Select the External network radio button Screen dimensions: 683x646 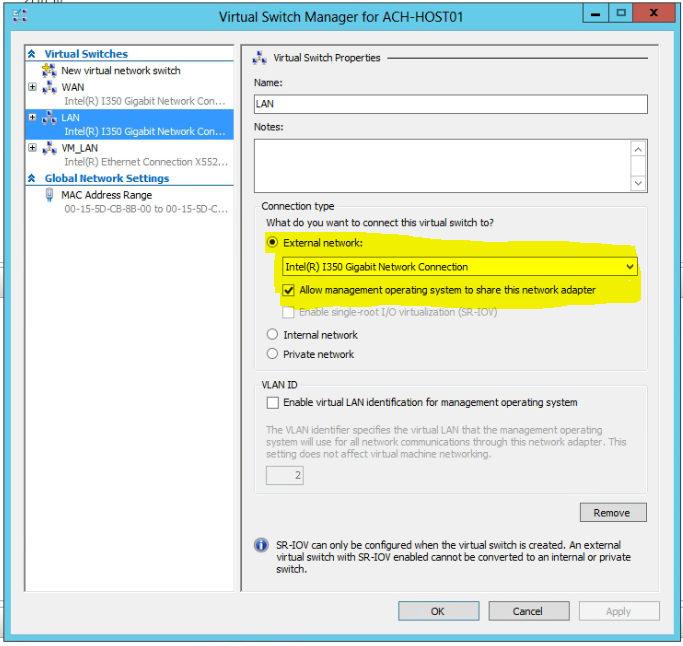point(272,242)
